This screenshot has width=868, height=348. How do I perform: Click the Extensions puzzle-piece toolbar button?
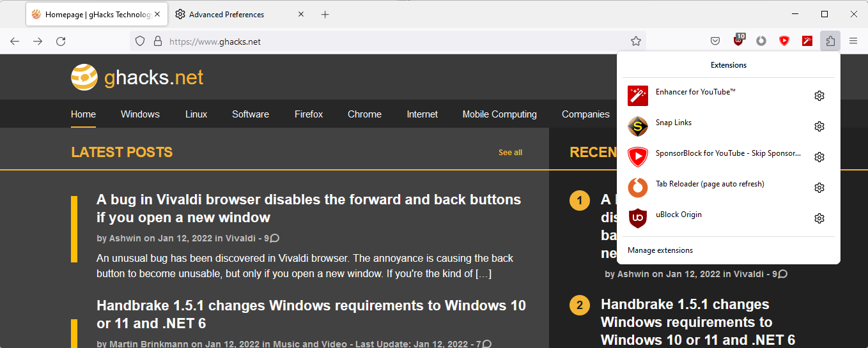click(830, 41)
